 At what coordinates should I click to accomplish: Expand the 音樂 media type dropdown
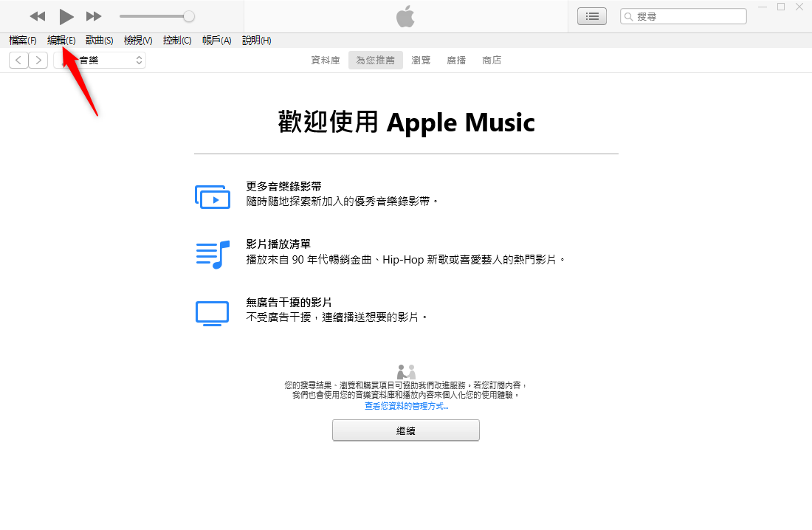(100, 60)
